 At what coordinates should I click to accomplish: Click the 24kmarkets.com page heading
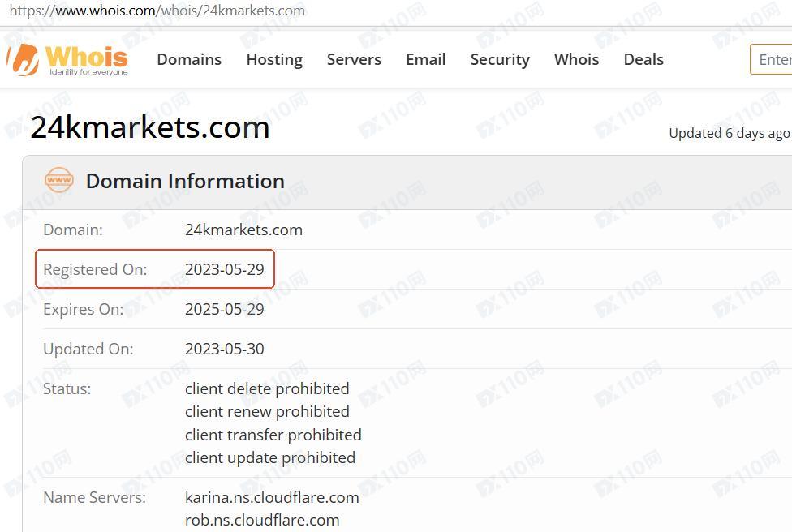tap(150, 127)
